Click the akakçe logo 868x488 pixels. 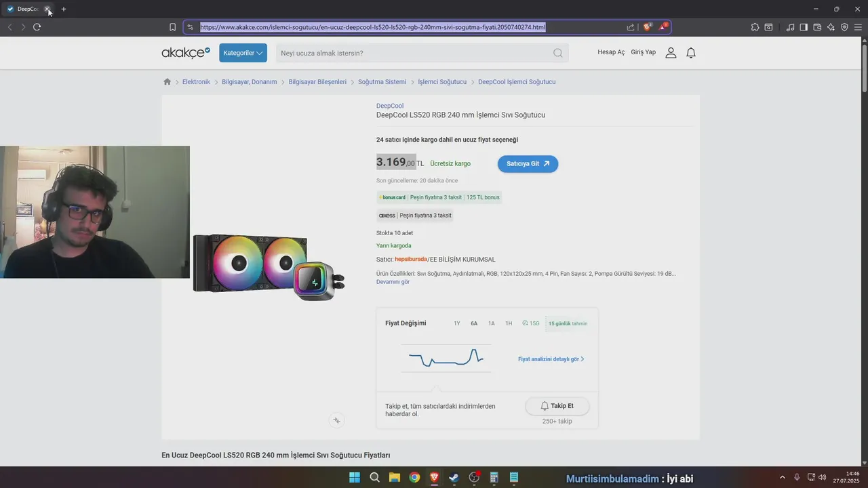[x=186, y=52]
